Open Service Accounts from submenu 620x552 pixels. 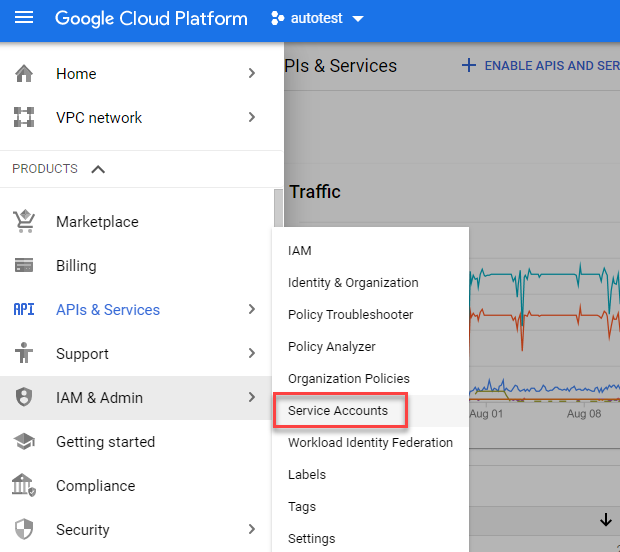pyautogui.click(x=338, y=410)
